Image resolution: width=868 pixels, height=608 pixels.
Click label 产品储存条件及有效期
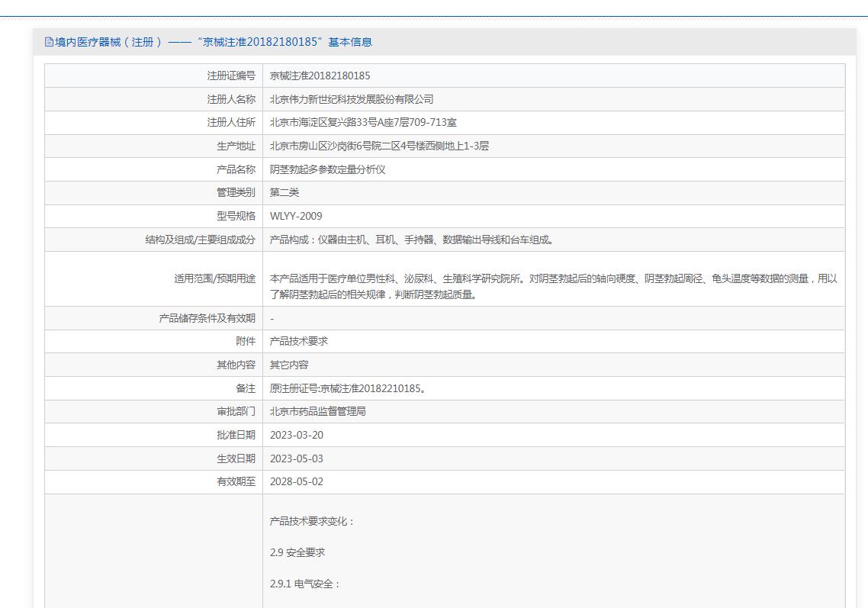(x=207, y=318)
